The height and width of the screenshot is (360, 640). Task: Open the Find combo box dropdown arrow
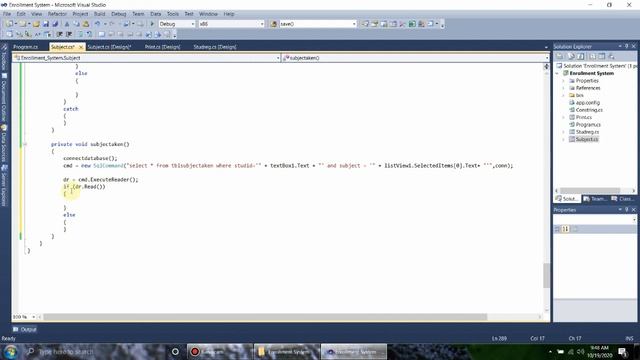tap(354, 24)
